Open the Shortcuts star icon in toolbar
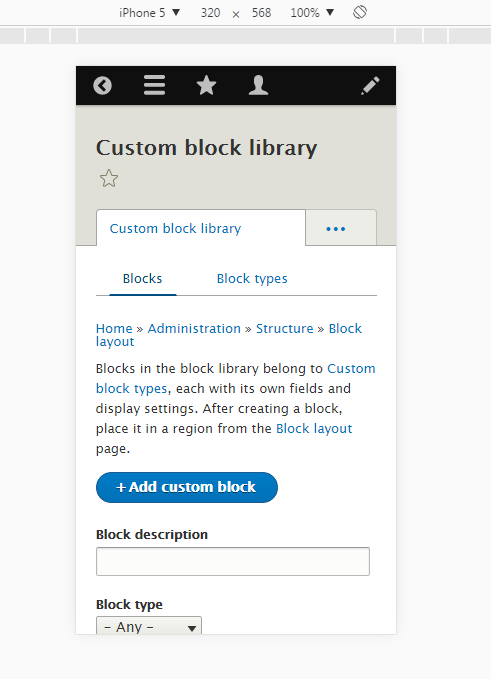This screenshot has height=679, width=491. click(x=207, y=85)
